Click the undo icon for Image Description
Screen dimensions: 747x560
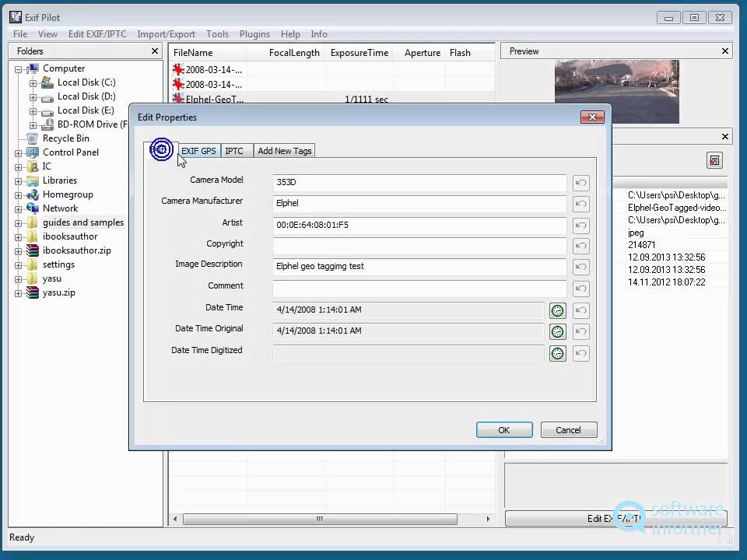580,268
